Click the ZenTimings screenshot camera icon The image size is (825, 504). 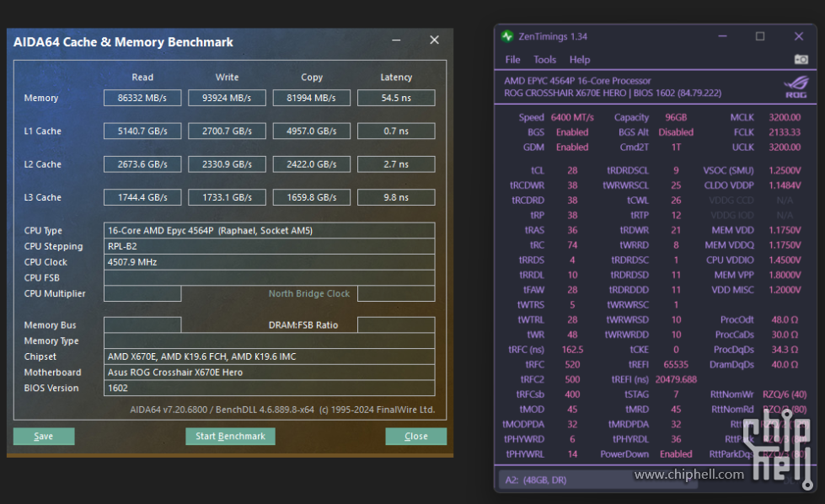click(x=801, y=60)
